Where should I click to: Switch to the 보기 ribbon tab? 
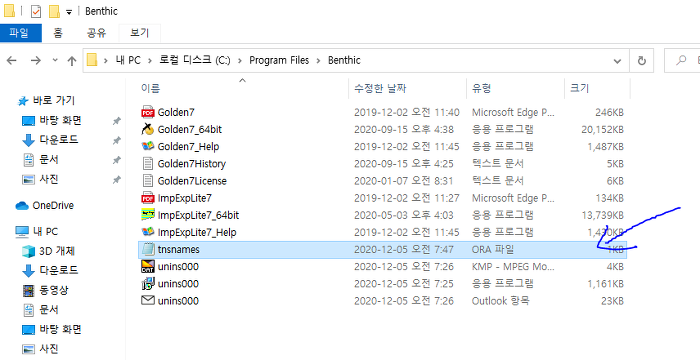point(139,33)
